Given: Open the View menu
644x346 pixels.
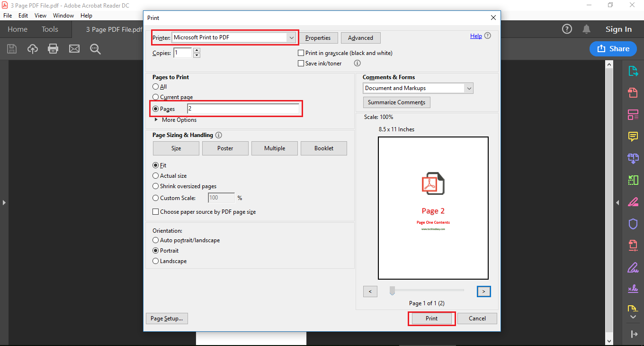Looking at the screenshot, I should (x=41, y=16).
